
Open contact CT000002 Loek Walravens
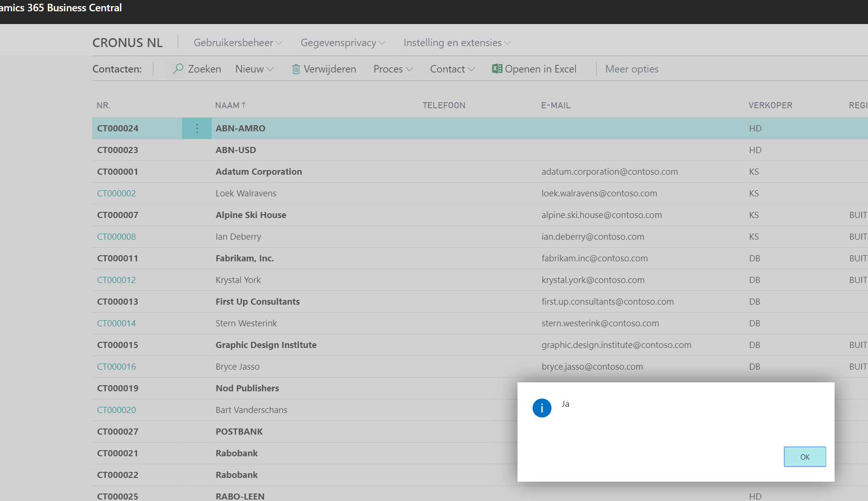(x=116, y=193)
